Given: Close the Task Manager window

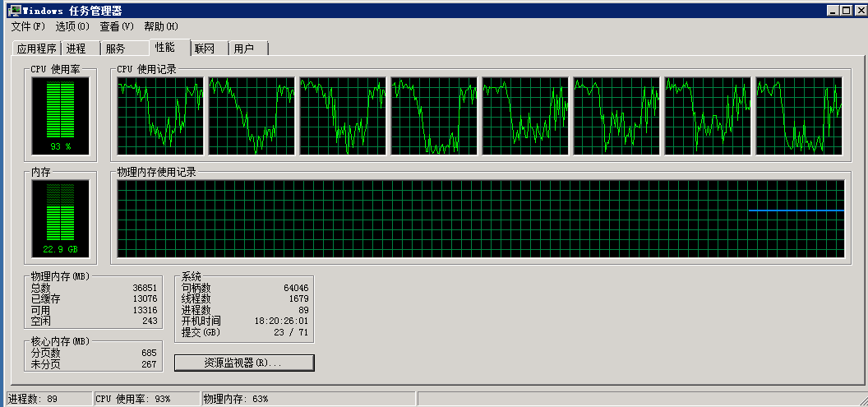Looking at the screenshot, I should click(x=859, y=11).
